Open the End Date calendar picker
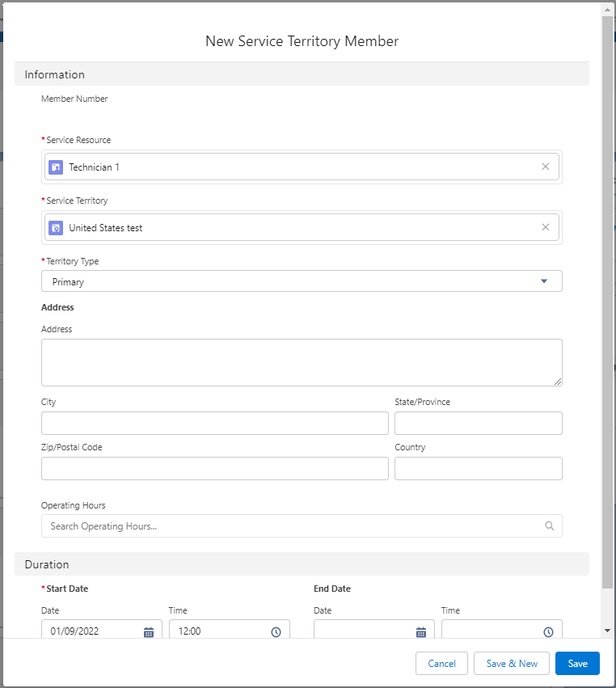 (x=421, y=631)
